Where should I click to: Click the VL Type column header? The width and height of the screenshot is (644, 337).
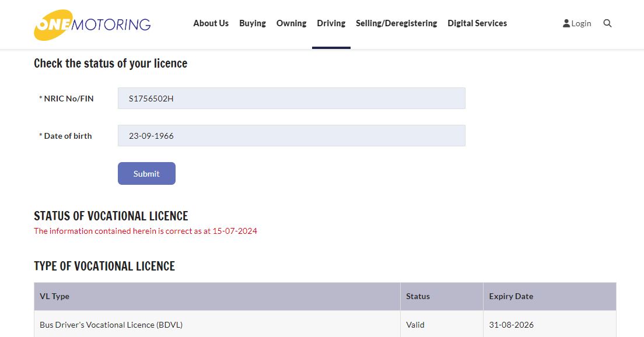coord(54,296)
